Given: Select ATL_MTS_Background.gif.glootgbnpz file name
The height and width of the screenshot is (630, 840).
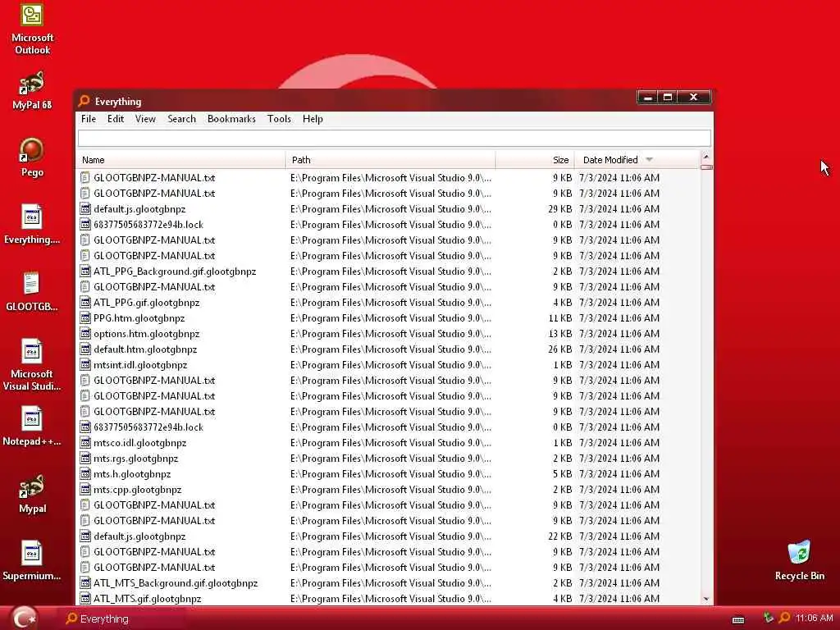Looking at the screenshot, I should click(176, 583).
